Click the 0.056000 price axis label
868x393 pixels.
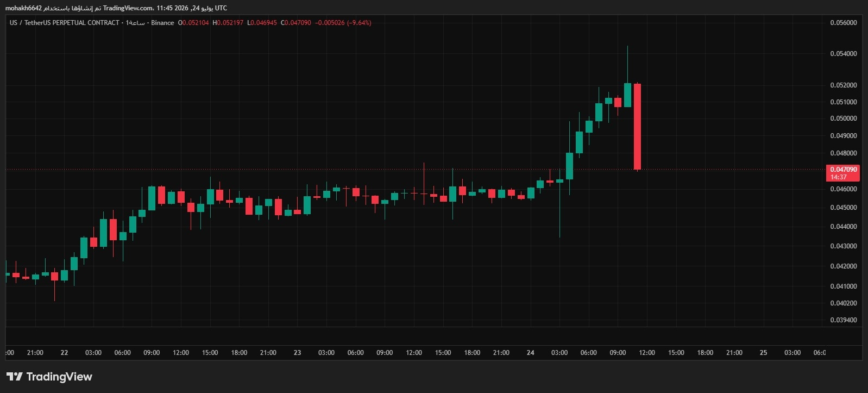coord(844,23)
